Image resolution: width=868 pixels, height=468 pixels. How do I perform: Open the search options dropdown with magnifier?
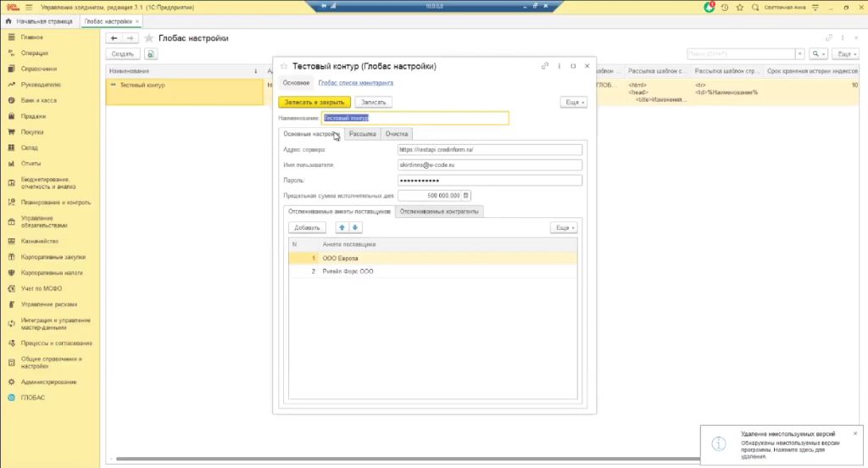coord(818,53)
